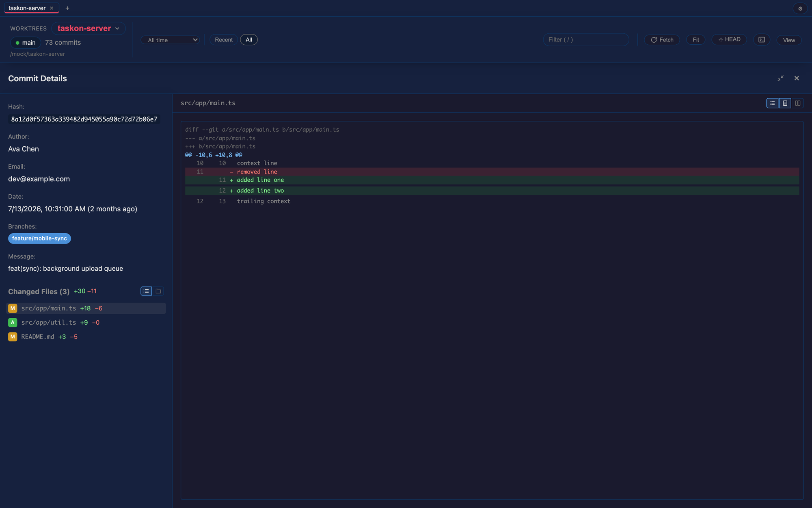Viewport: 812px width, 508px height.
Task: Add a new tab with plus icon
Action: pyautogui.click(x=67, y=8)
